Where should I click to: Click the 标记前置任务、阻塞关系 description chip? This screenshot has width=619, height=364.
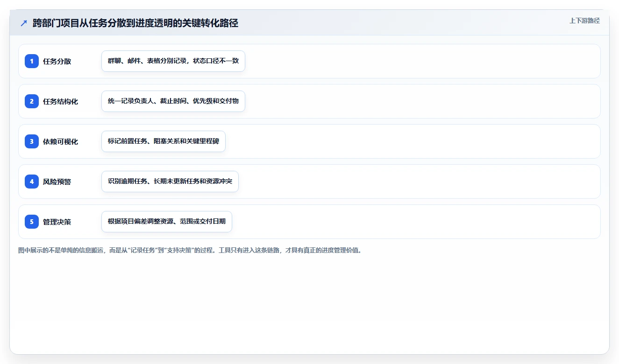164,141
